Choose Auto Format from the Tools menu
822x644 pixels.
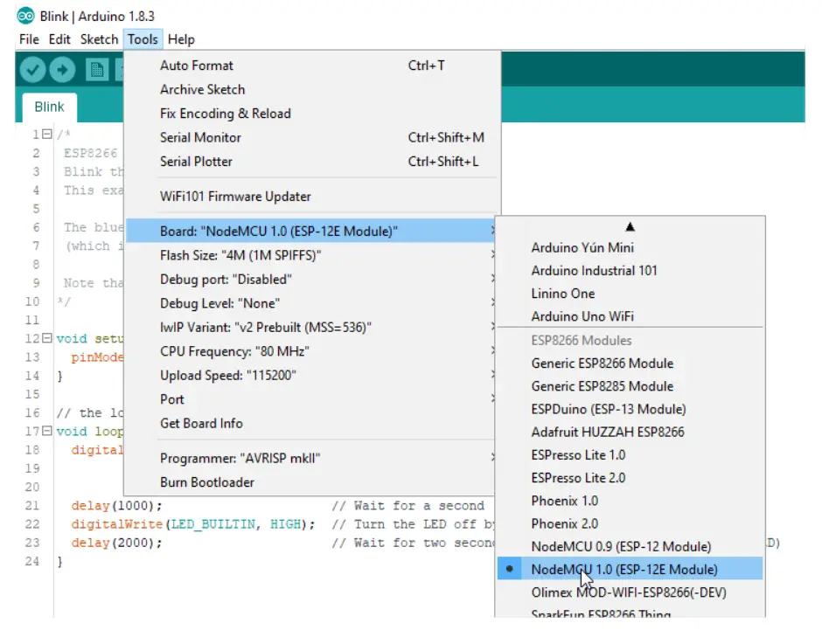click(312, 66)
